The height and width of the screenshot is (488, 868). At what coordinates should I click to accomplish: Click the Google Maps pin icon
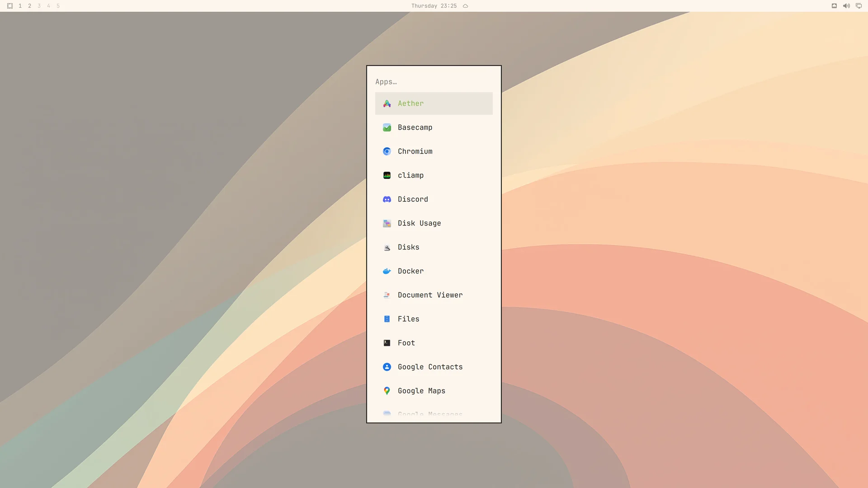387,391
